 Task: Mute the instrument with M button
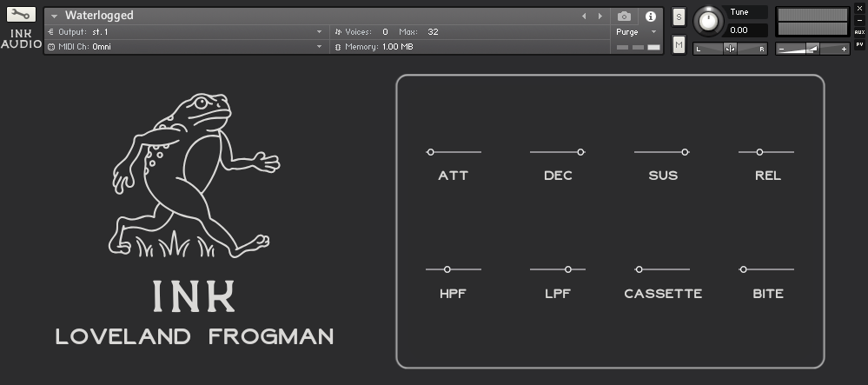coord(679,44)
